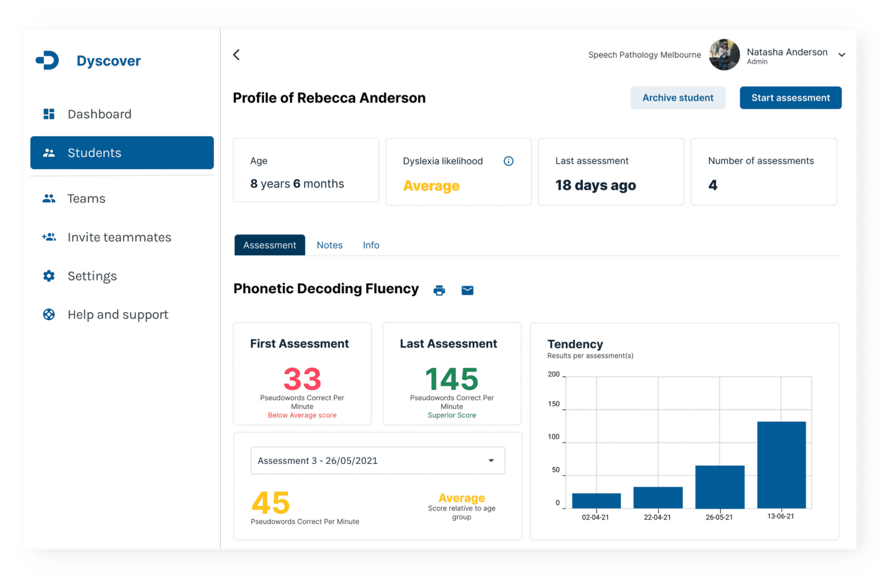Click the Archive student button
This screenshot has width=883, height=588.
coord(678,98)
